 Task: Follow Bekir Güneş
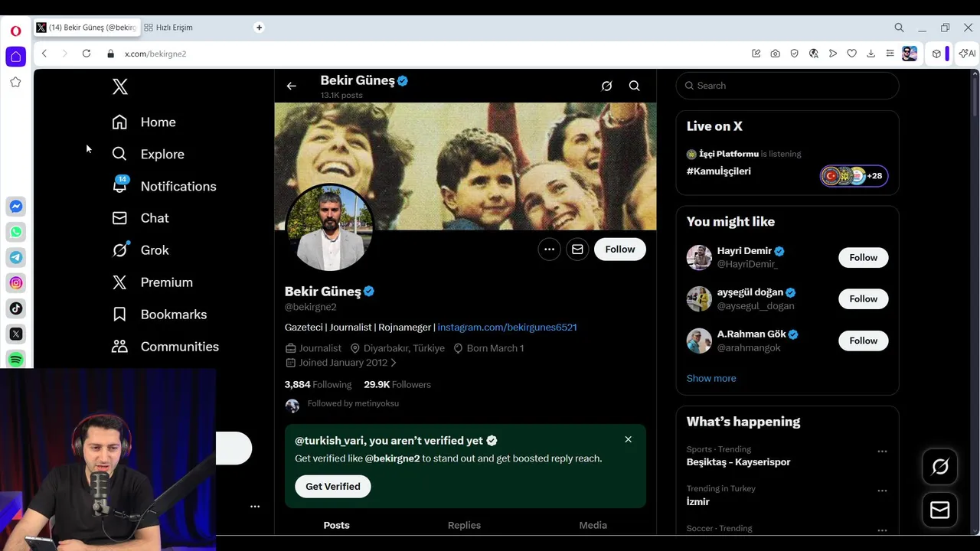620,249
